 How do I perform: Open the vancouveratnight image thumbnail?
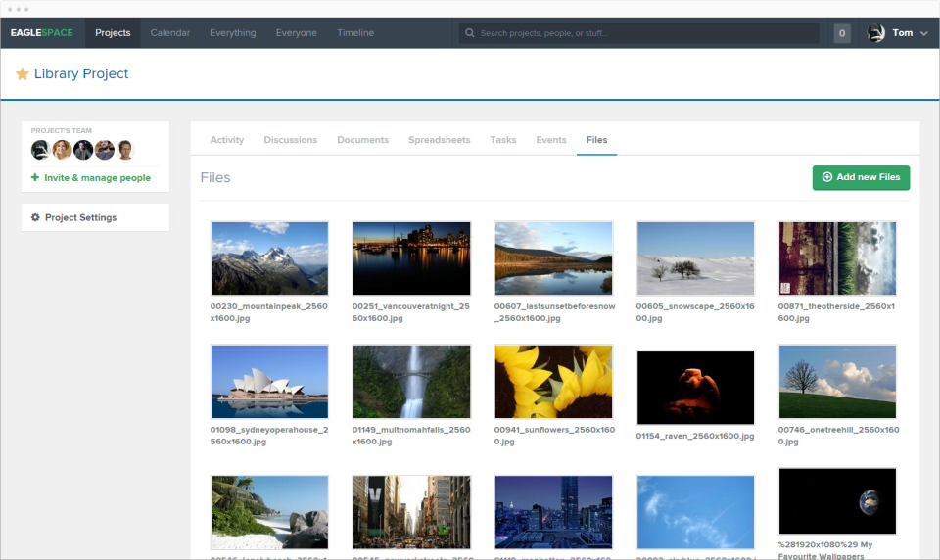[411, 257]
